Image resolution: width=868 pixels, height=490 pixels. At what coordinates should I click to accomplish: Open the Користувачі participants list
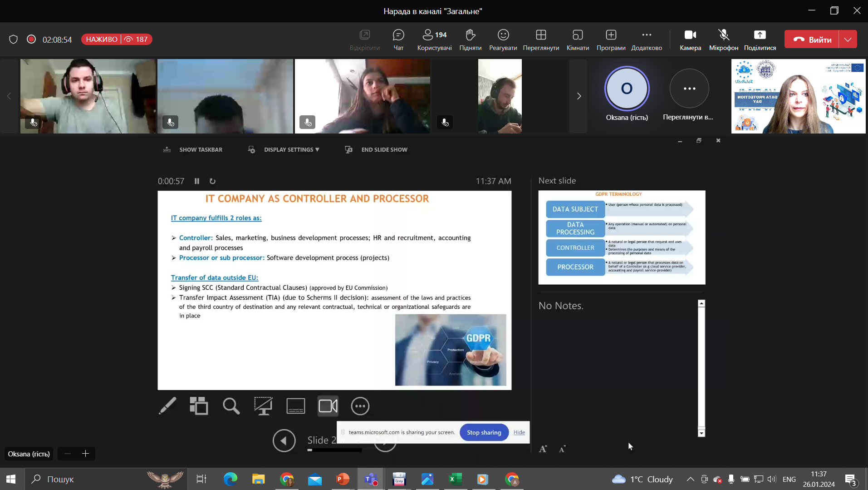point(434,40)
